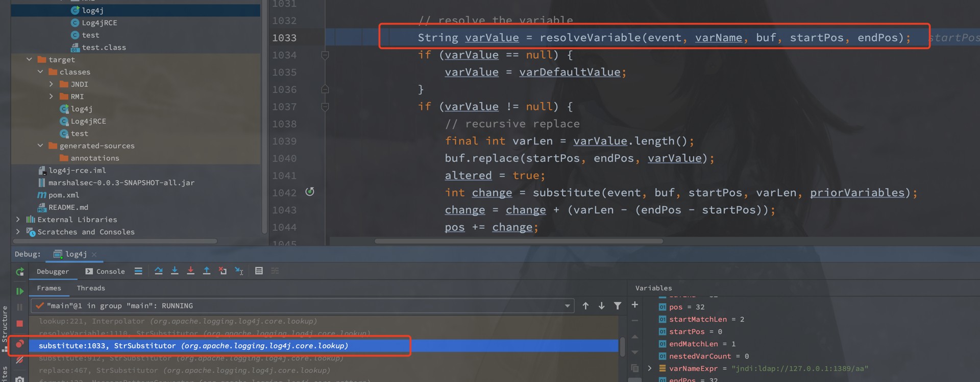Expand Scratches and Consoles
Viewport: 980px width, 382px height.
(18, 232)
